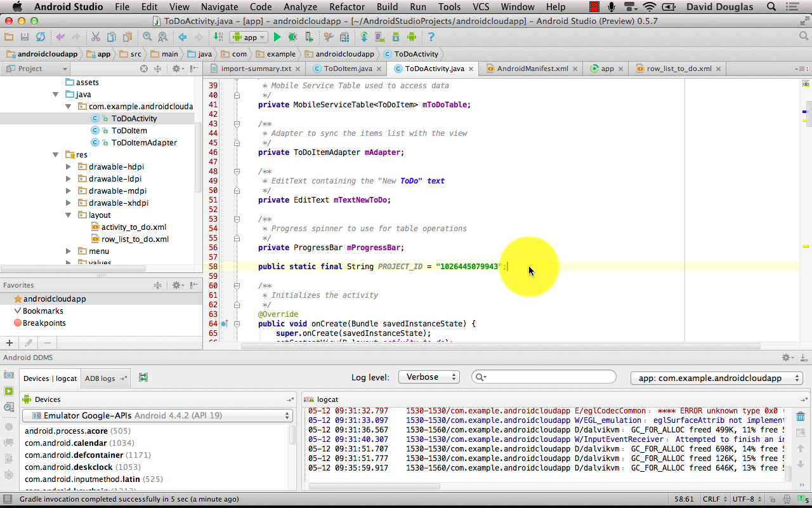
Task: Open the Emulator Google-APIs device dropdown
Action: click(157, 415)
